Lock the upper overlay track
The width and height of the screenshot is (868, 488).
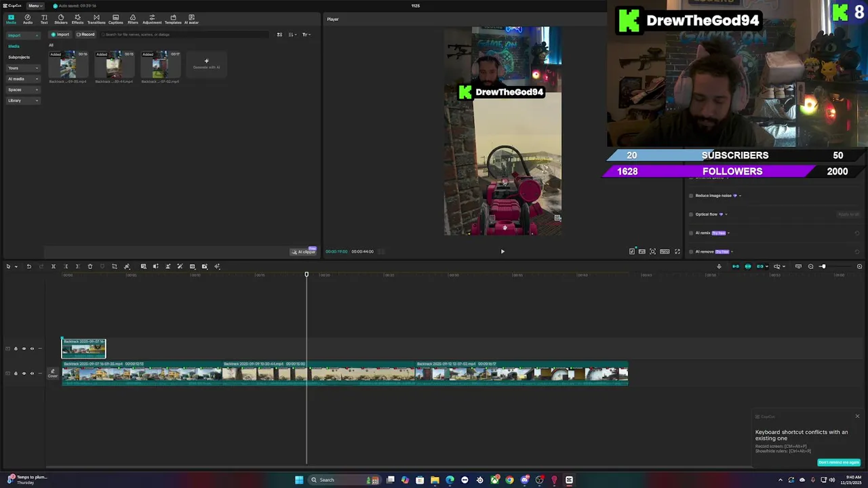pyautogui.click(x=16, y=348)
